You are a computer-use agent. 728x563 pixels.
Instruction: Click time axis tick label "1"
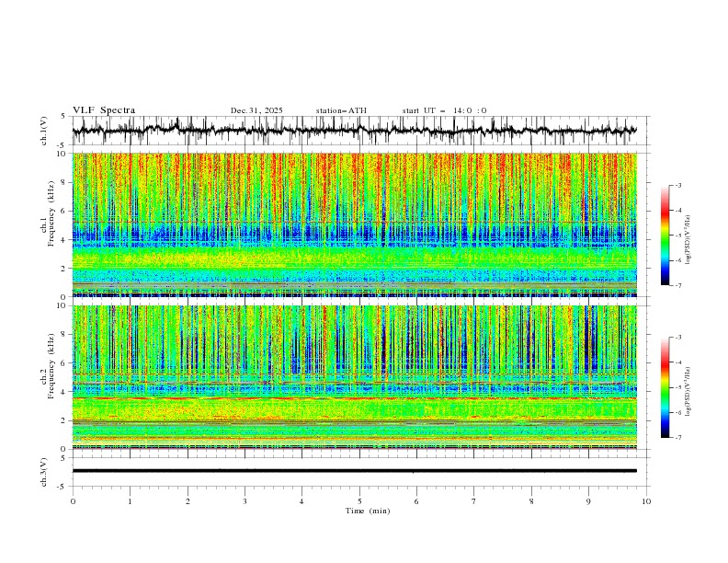coord(130,501)
